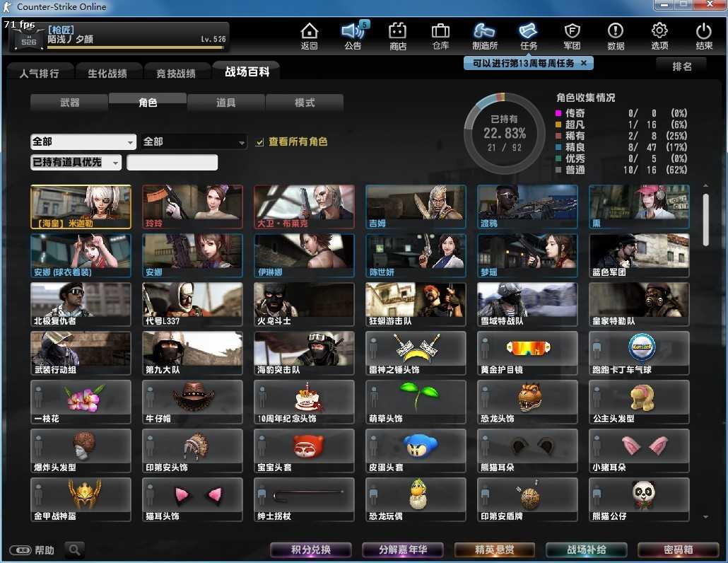Open the 商店 shop icon
Screen dimensions: 728x563
tap(397, 36)
